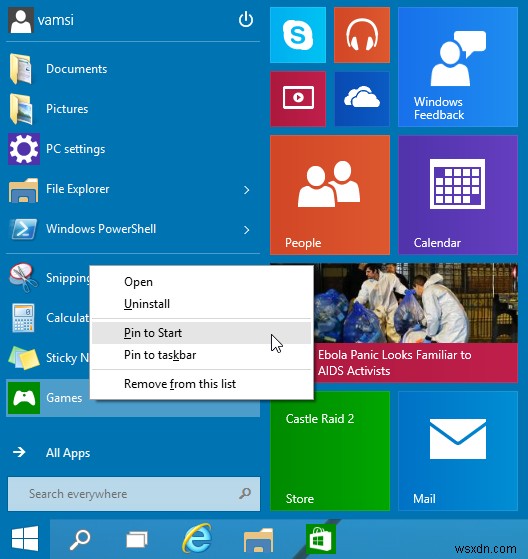
Task: Click the vamsi username
Action: [56, 20]
